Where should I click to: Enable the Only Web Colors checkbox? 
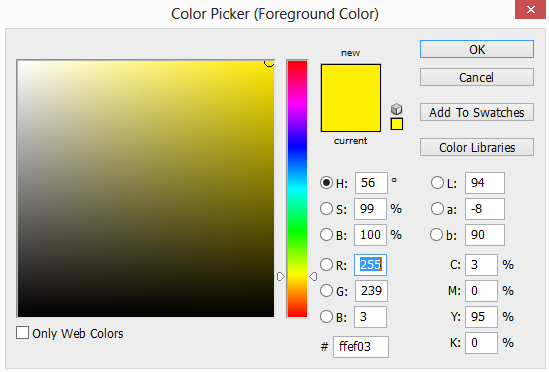pos(22,332)
